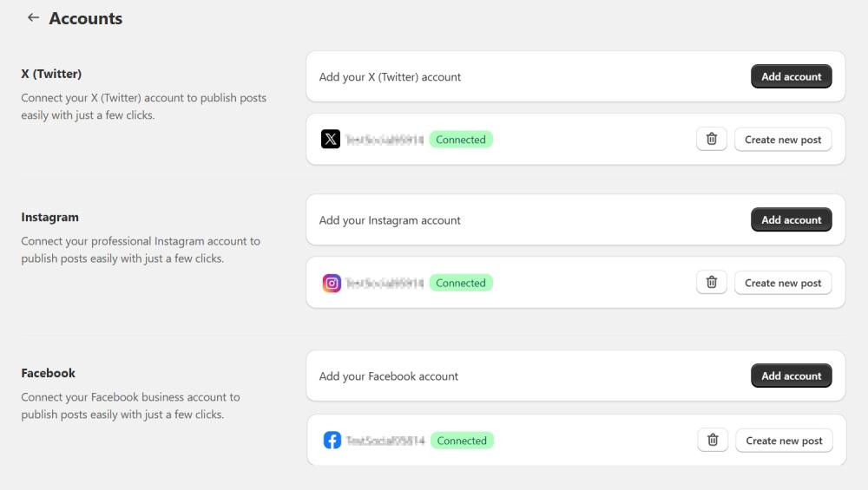This screenshot has width=868, height=490.
Task: Add an Instagram account
Action: coord(791,219)
